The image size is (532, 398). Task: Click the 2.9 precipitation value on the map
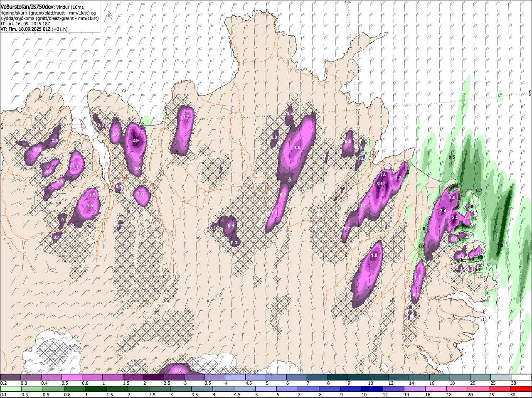pyautogui.click(x=135, y=141)
